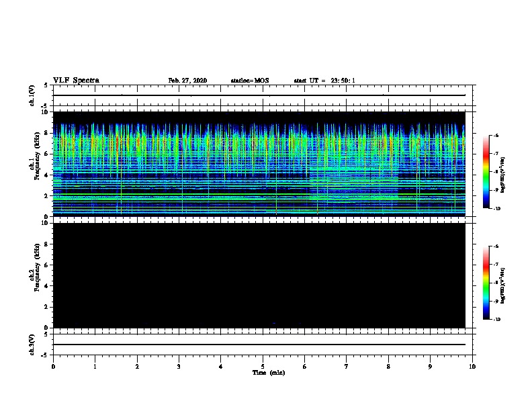This screenshot has width=532, height=411.
Task: Click time axis tick label "3"
Action: point(179,367)
